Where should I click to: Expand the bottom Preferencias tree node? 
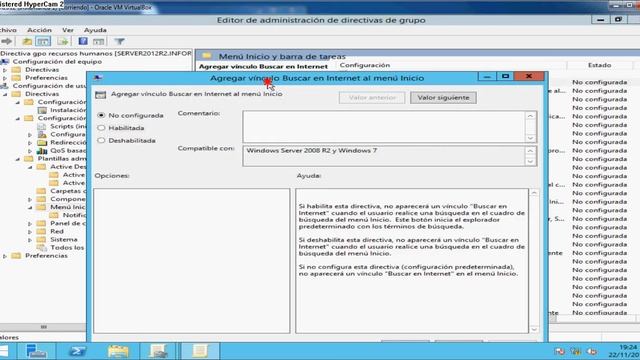click(5, 256)
